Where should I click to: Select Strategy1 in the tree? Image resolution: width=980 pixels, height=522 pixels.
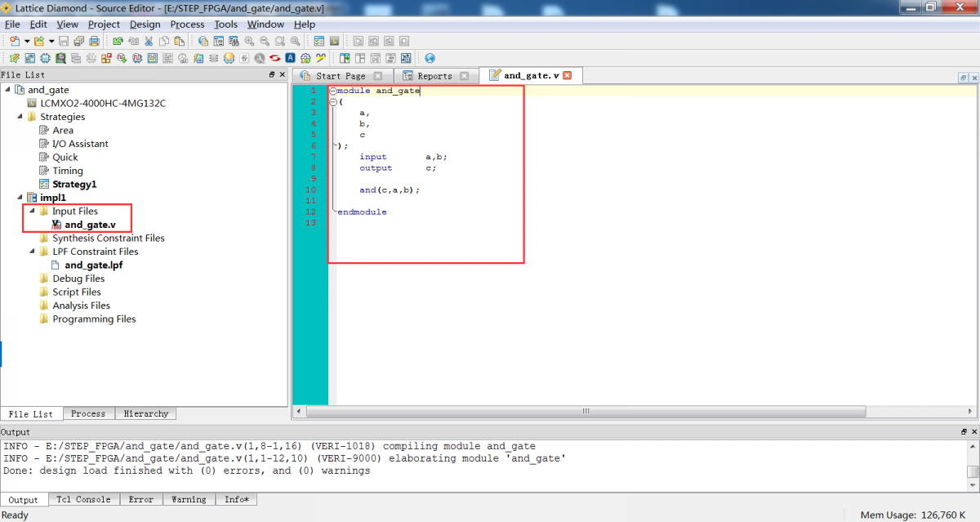(74, 184)
